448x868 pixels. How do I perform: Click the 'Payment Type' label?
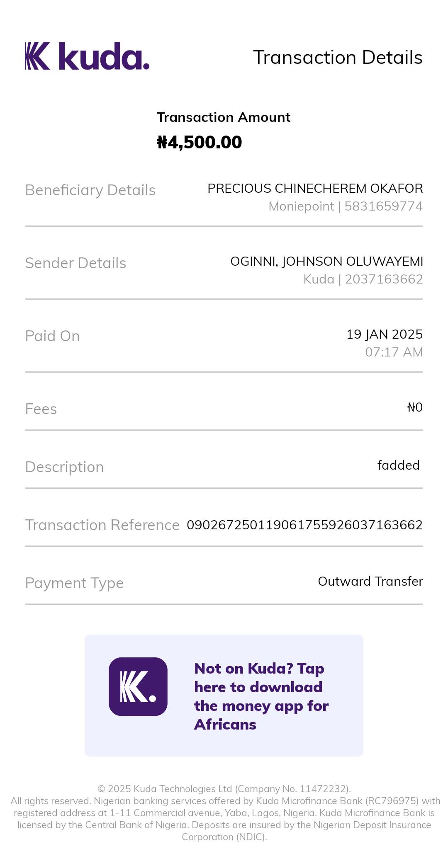(74, 583)
